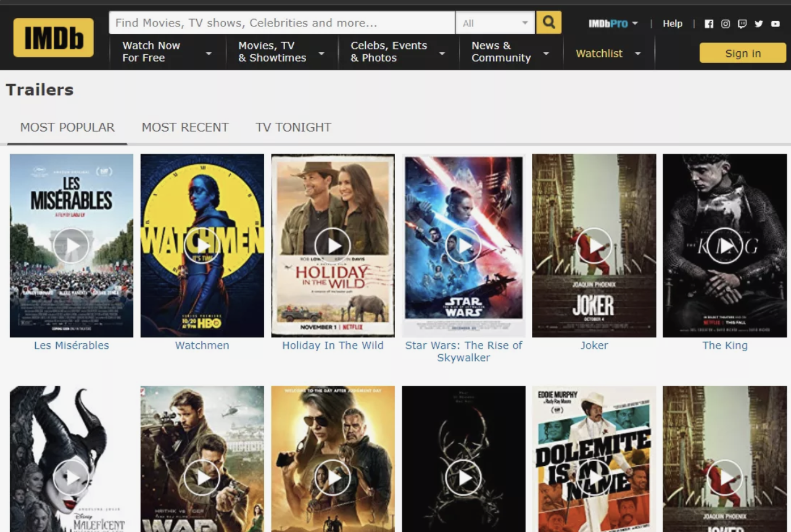Open the Instagram icon in the header

pos(726,23)
